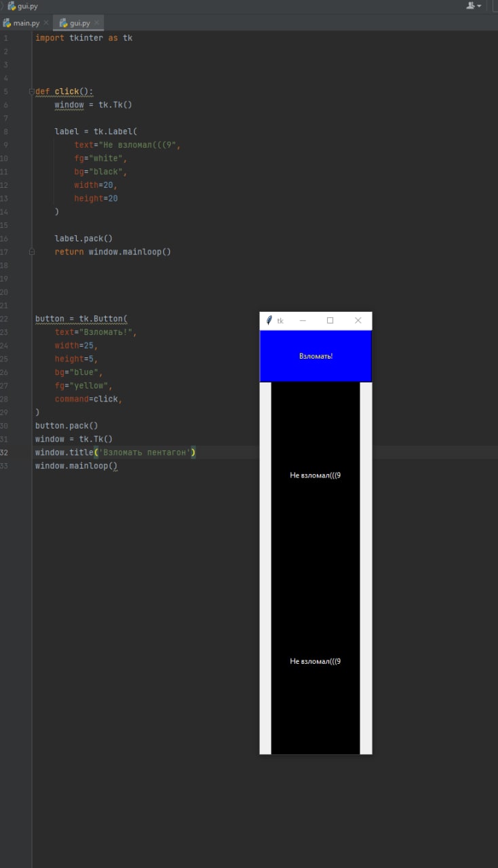The width and height of the screenshot is (498, 868).
Task: Click 'return window.mainloop()' code line
Action: click(113, 252)
